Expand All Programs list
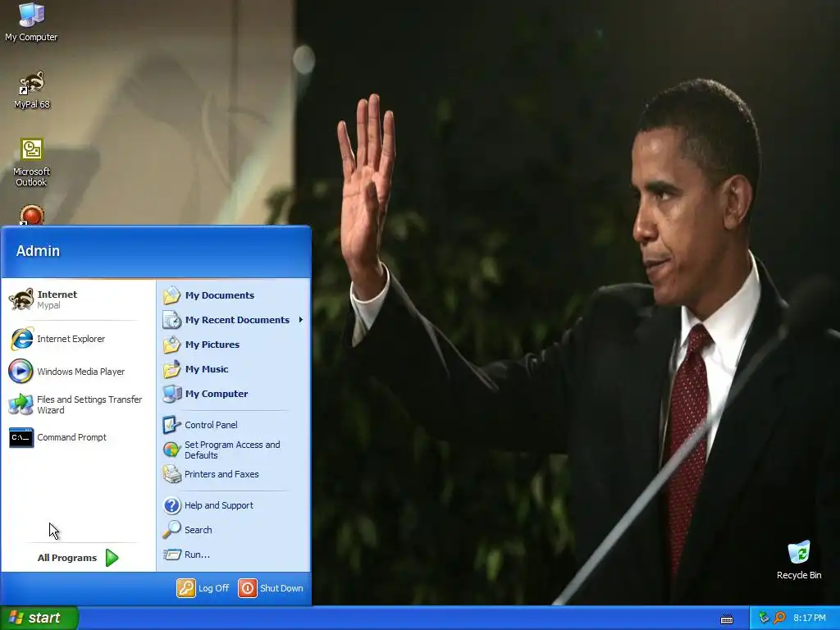This screenshot has height=630, width=840. pyautogui.click(x=78, y=558)
